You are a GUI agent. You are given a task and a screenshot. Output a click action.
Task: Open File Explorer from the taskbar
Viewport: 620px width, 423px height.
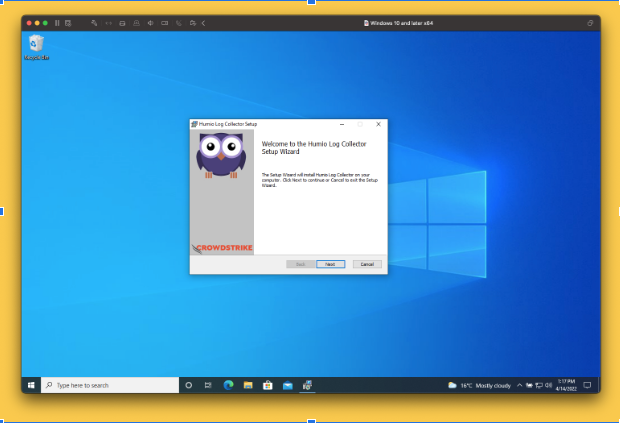pos(248,385)
